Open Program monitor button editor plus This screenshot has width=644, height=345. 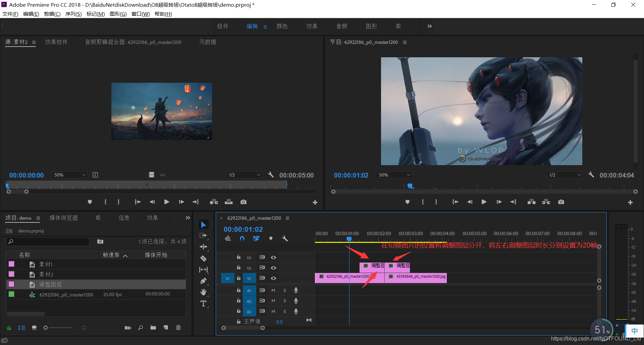coord(630,203)
